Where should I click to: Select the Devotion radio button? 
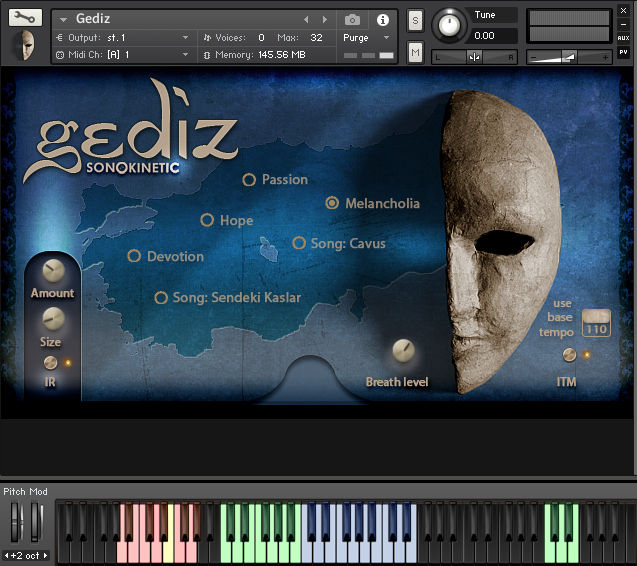coord(134,256)
